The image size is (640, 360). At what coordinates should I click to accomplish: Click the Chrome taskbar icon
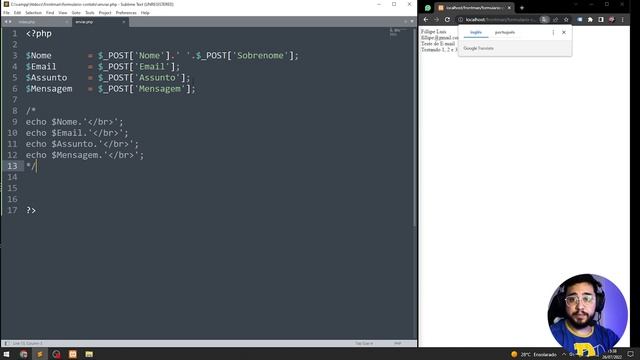[24, 354]
